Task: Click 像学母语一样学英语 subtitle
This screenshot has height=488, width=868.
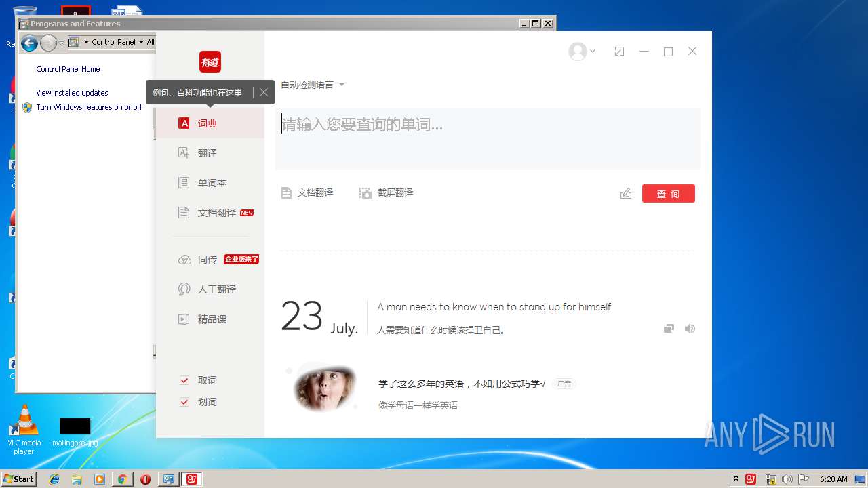Action: (x=418, y=405)
